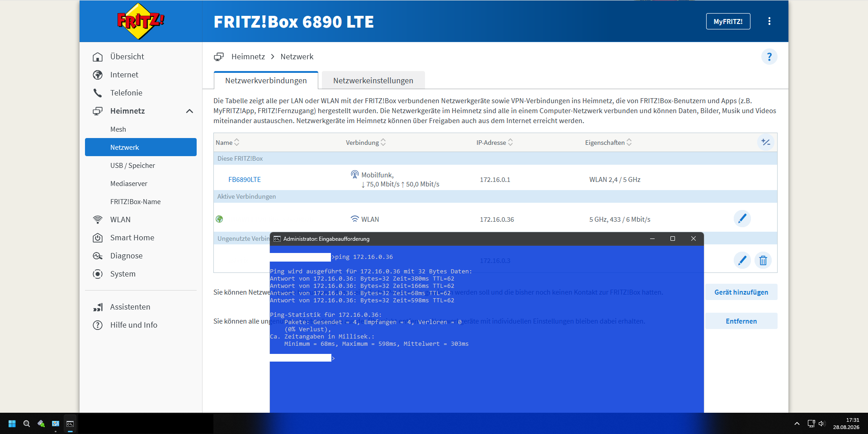Open the Telefonie menu entry
Screen dimensions: 868x434
coord(126,93)
